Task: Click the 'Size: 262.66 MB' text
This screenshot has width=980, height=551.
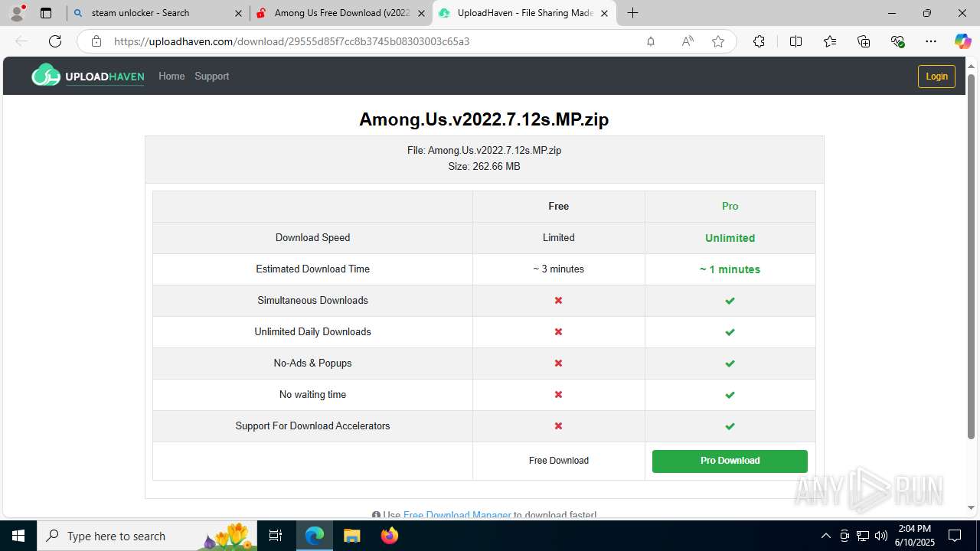Action: click(484, 166)
